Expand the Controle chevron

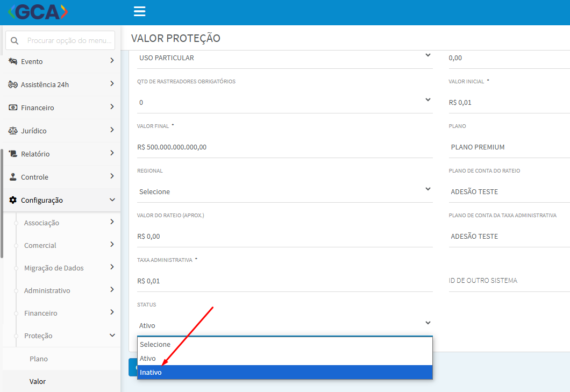pyautogui.click(x=112, y=176)
